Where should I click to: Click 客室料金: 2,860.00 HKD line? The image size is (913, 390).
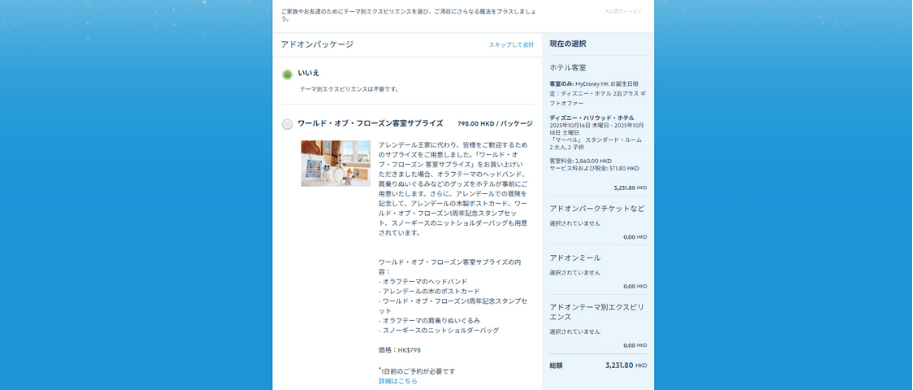[581, 161]
